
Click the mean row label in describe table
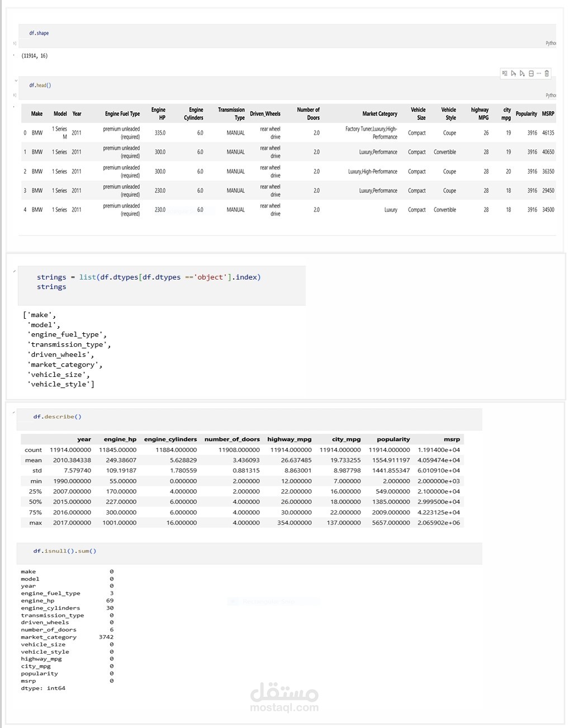(34, 460)
